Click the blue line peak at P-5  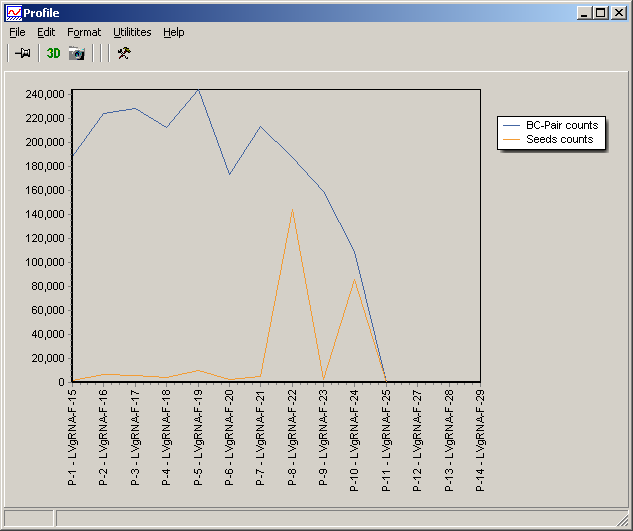click(198, 90)
